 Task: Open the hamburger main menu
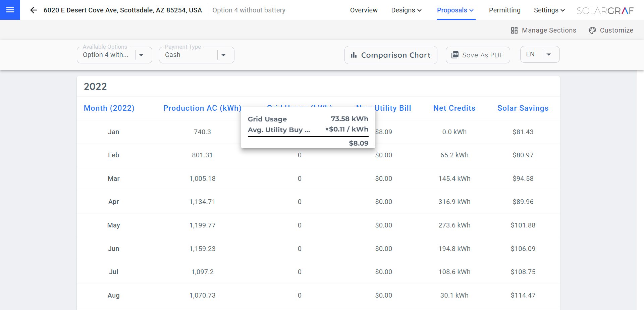pos(10,10)
